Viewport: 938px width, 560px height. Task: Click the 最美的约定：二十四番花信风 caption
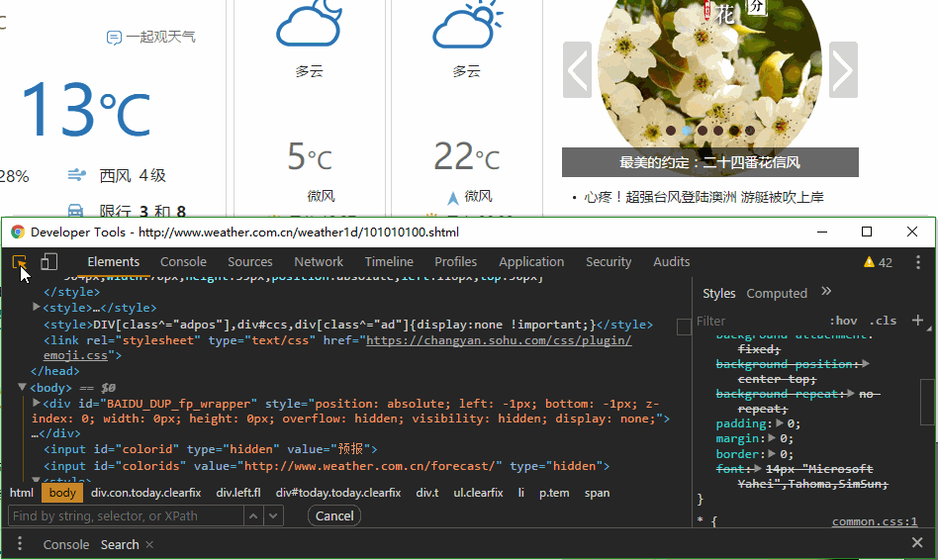click(710, 162)
